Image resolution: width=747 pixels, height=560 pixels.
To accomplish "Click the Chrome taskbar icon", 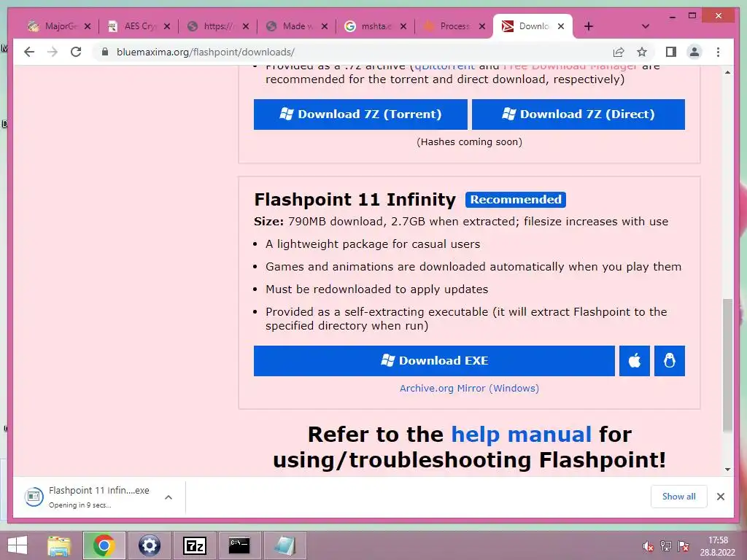I will coord(104,545).
